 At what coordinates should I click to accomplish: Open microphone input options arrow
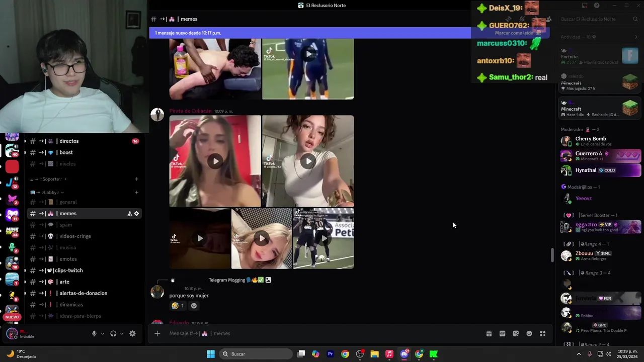point(102,333)
